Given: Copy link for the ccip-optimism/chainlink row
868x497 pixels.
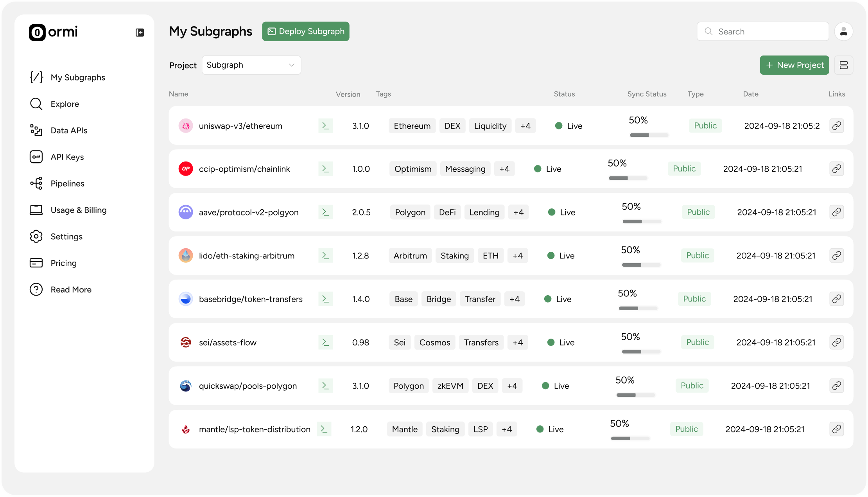Looking at the screenshot, I should (836, 169).
